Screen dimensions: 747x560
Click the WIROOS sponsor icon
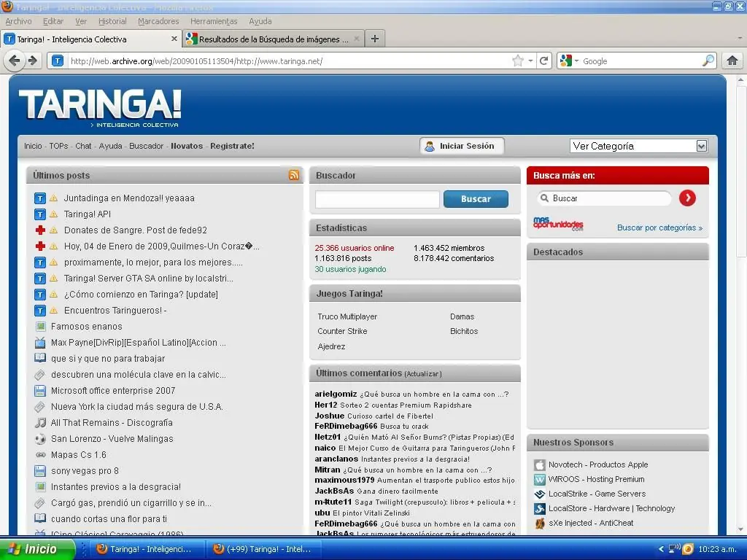(539, 479)
